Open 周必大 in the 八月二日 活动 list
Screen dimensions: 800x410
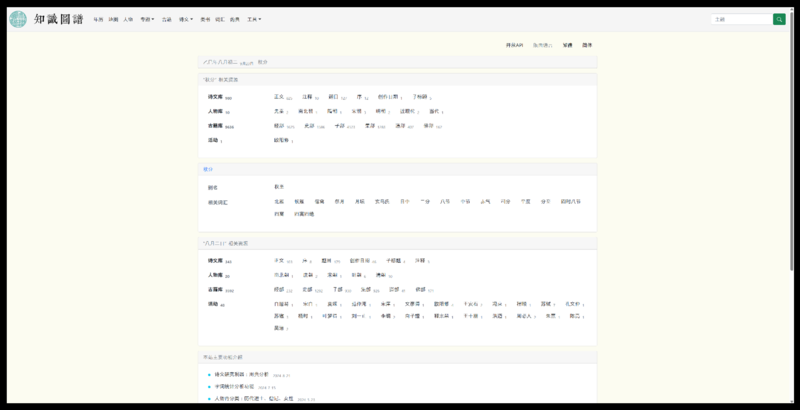coord(524,316)
